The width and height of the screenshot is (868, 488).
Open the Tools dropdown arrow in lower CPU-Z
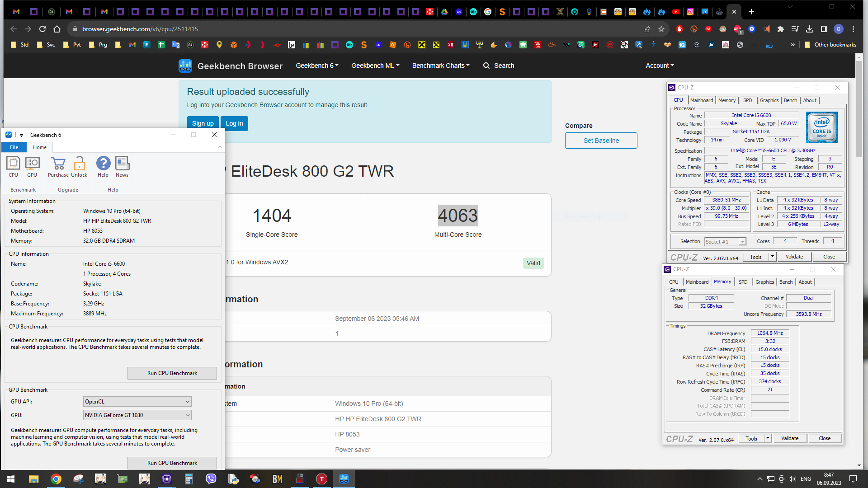coord(768,438)
